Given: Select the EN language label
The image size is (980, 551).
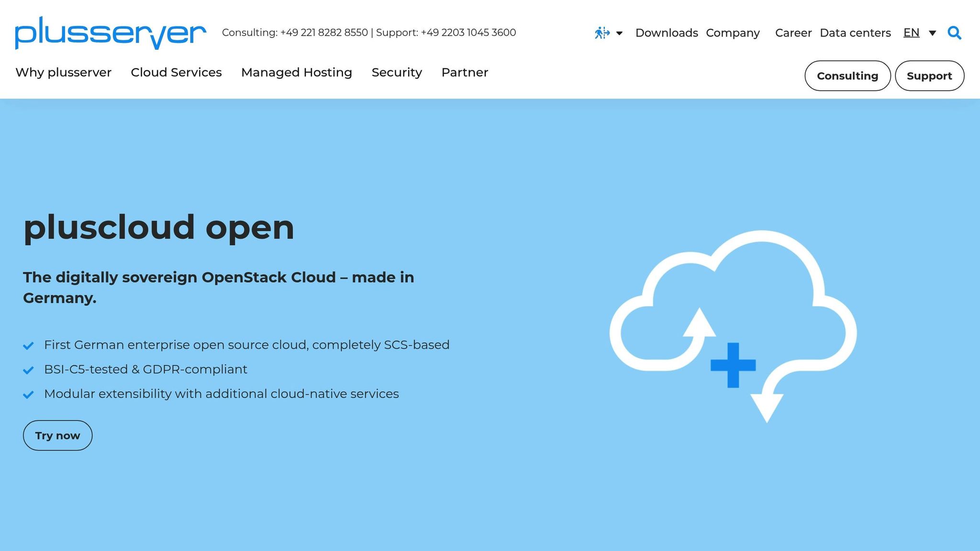Looking at the screenshot, I should pyautogui.click(x=911, y=33).
